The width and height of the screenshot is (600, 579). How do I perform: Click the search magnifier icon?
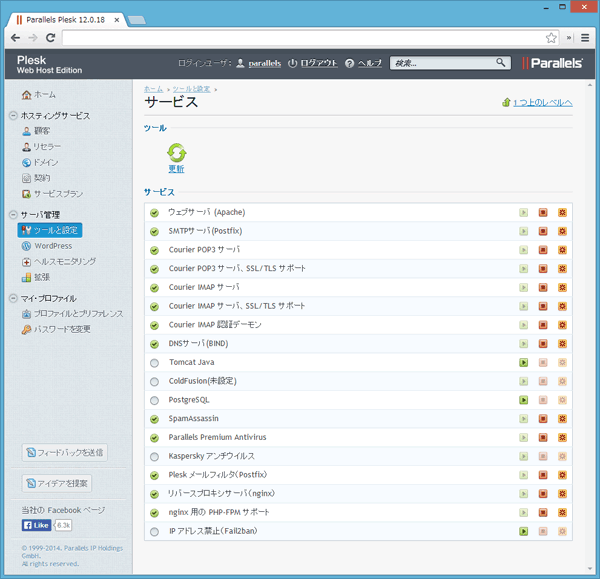coord(501,62)
